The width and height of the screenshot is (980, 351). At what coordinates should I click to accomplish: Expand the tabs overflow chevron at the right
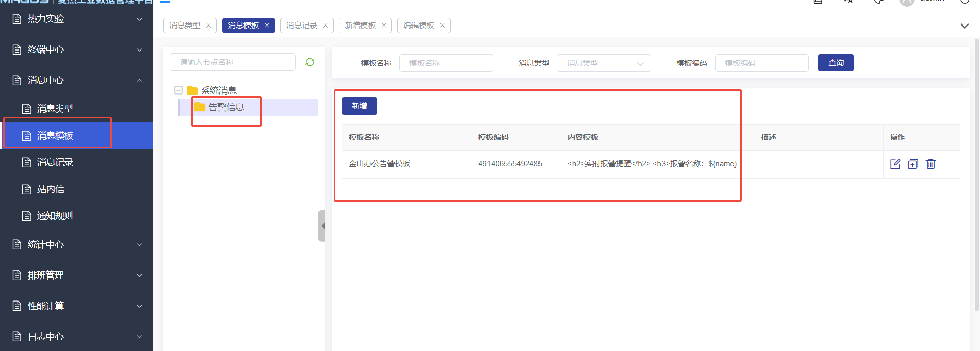pos(964,26)
